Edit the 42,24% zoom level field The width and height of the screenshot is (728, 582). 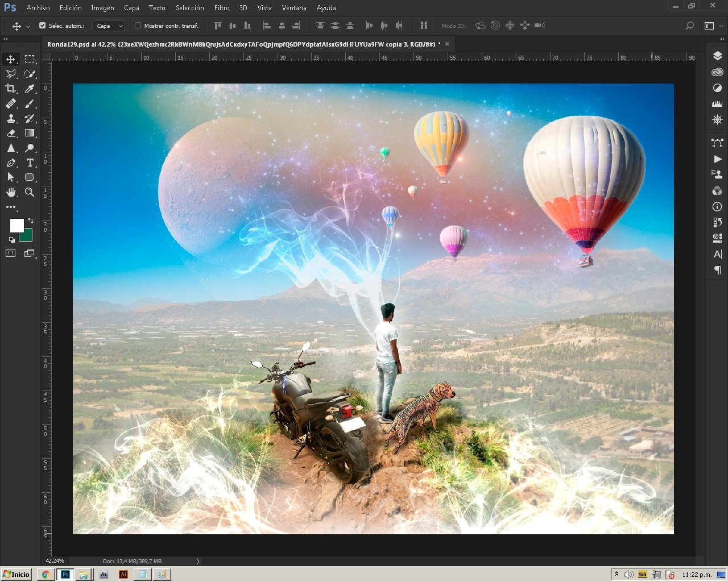click(x=55, y=561)
